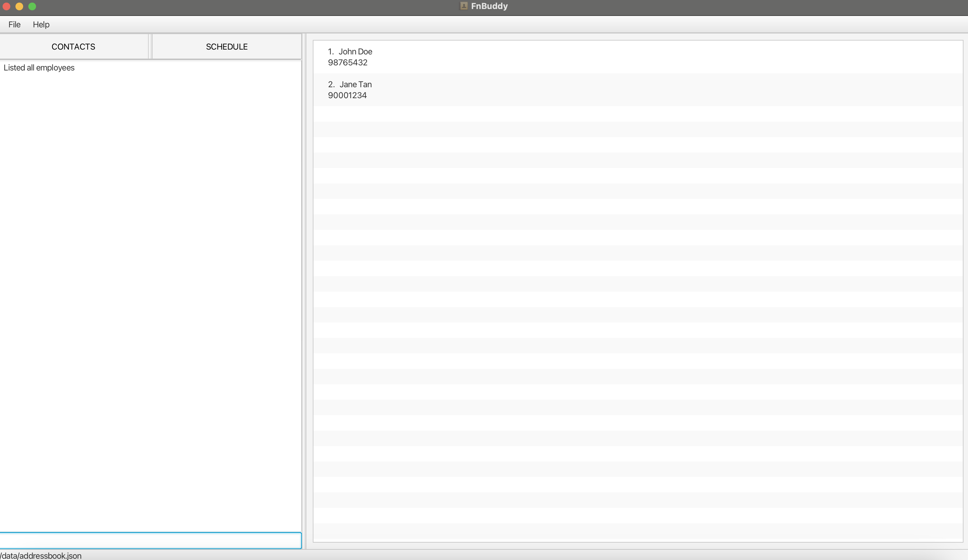Viewport: 968px width, 560px height.
Task: Click the FnBuddy title bar app icon
Action: tap(464, 6)
